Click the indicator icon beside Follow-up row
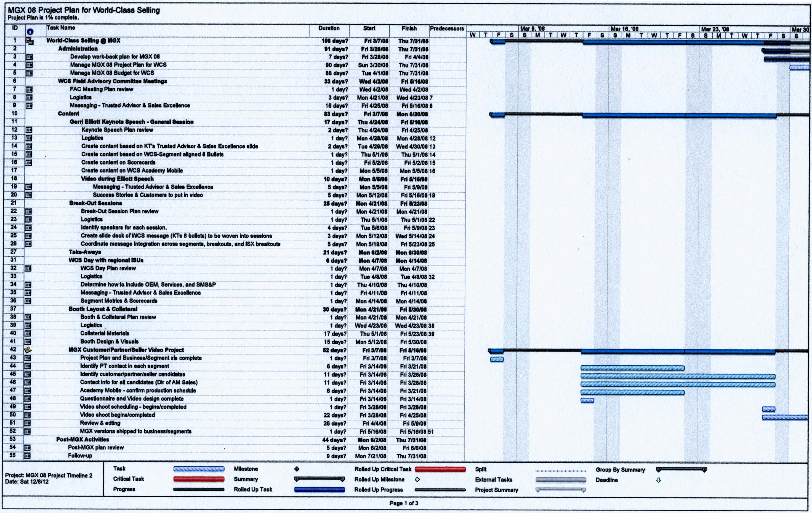This screenshot has height=513, width=812. 27,456
